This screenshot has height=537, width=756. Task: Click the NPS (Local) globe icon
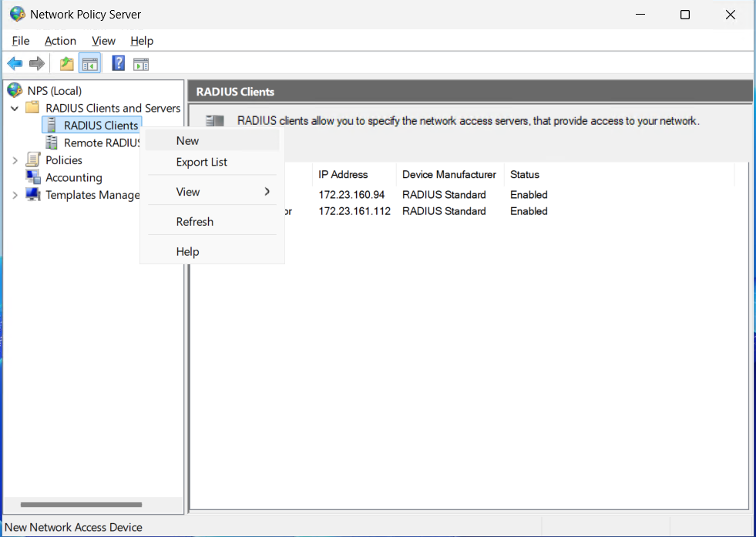click(x=15, y=90)
